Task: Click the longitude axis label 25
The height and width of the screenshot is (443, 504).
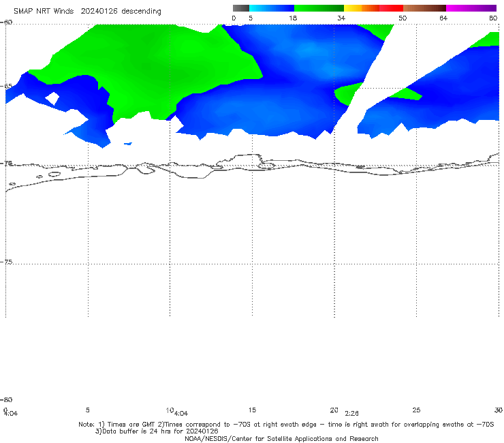Action: click(x=416, y=410)
